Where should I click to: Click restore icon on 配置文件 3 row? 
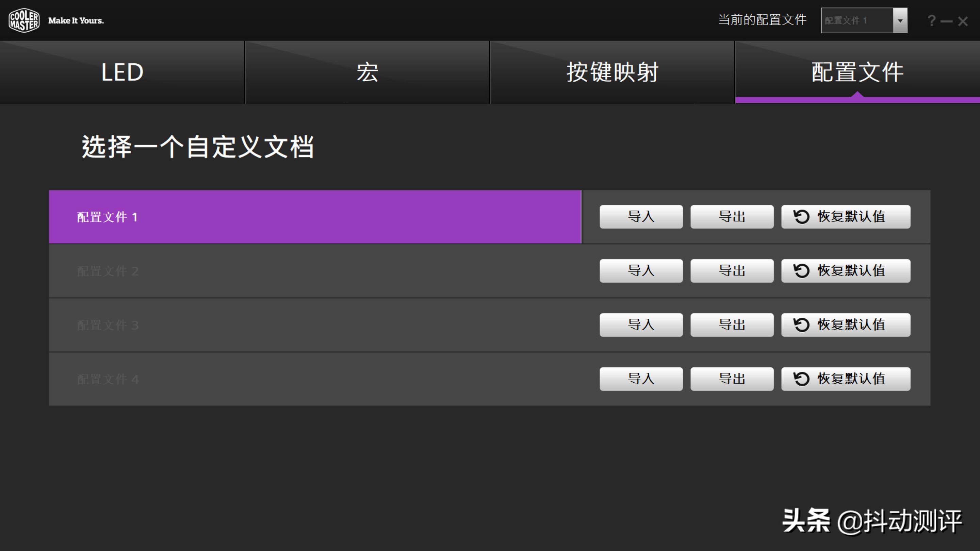click(802, 325)
